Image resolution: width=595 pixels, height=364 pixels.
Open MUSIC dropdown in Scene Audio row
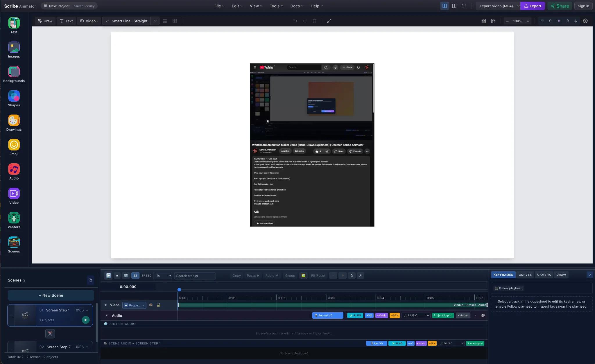point(451,343)
